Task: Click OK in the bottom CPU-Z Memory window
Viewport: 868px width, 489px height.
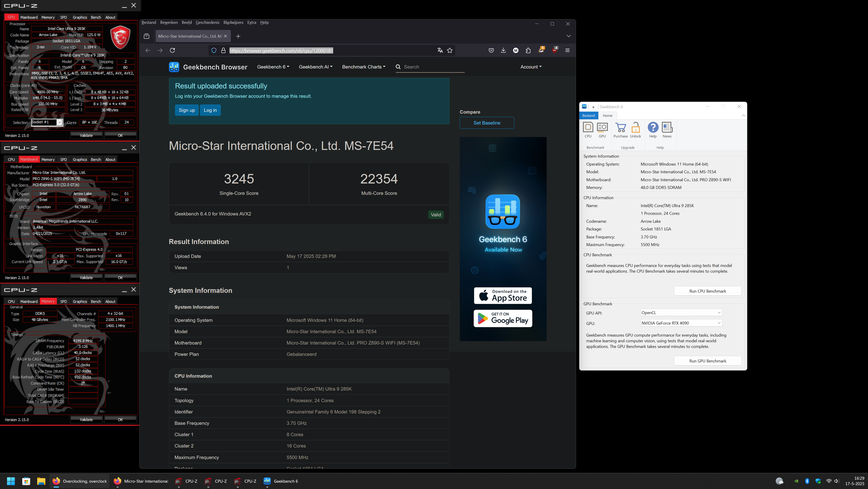Action: click(120, 420)
